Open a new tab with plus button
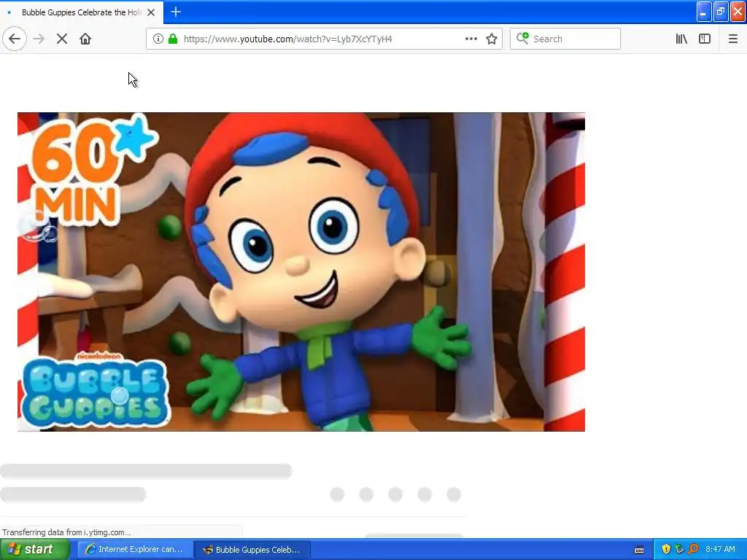The width and height of the screenshot is (747, 560). (x=176, y=12)
